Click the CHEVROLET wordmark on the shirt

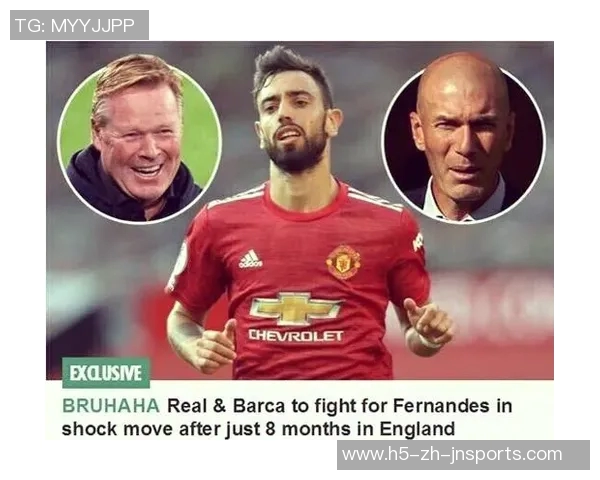(x=296, y=336)
